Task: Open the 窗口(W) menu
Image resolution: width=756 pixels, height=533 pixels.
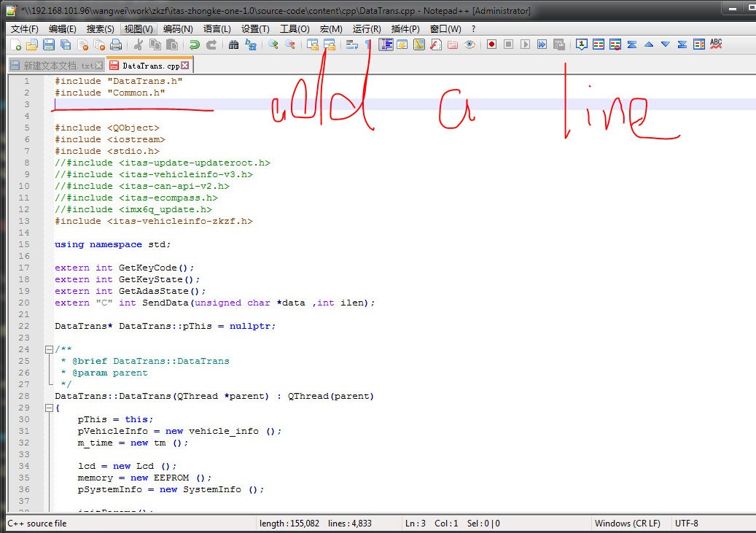Action: pos(445,29)
